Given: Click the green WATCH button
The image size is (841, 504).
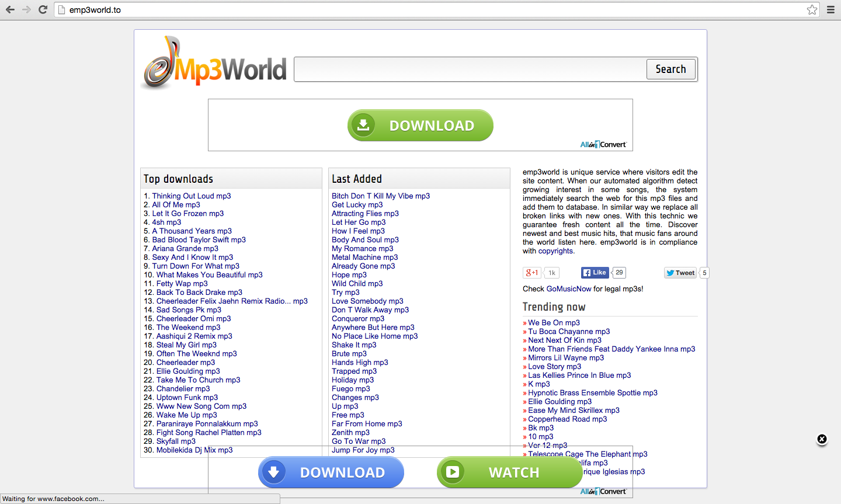Looking at the screenshot, I should point(509,472).
